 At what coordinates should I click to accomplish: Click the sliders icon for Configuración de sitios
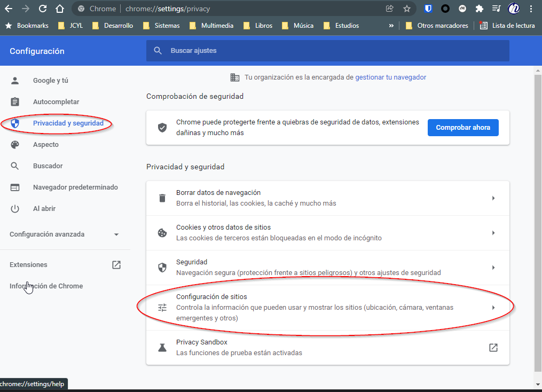pyautogui.click(x=162, y=308)
